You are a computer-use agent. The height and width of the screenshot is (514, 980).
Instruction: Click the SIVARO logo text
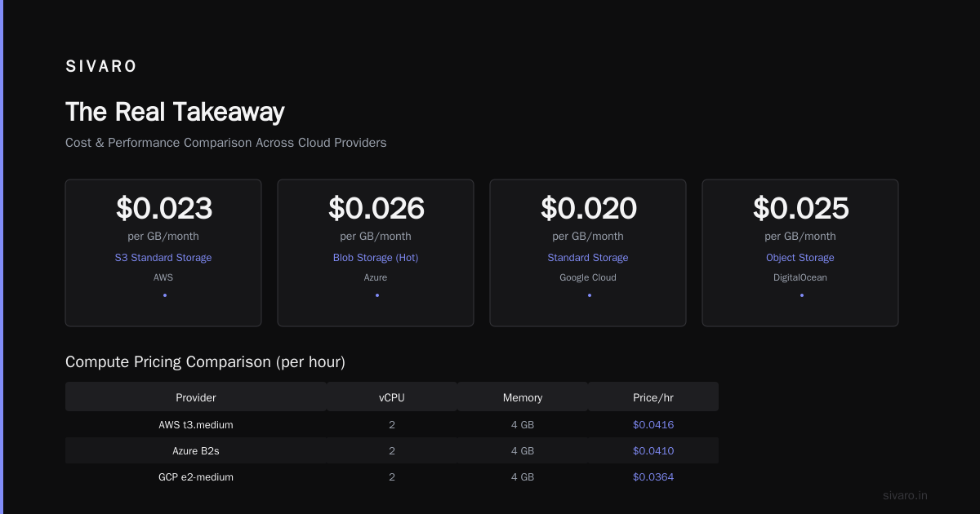101,67
